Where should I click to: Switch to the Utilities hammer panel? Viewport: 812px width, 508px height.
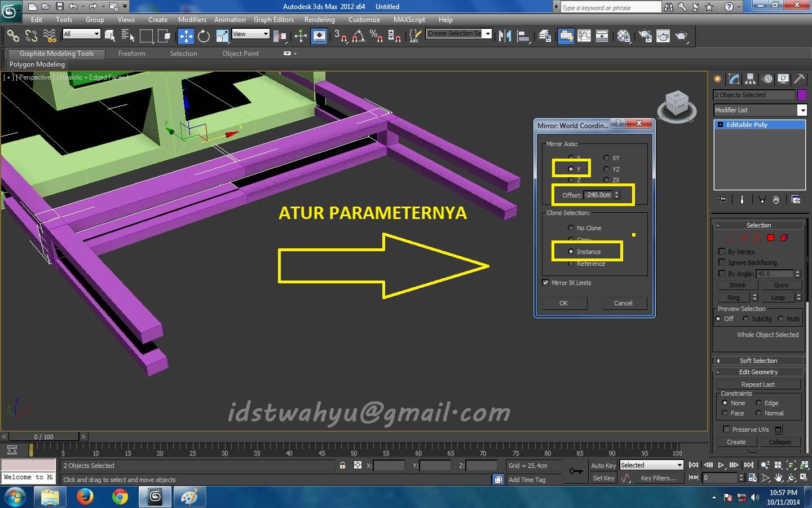coord(799,79)
